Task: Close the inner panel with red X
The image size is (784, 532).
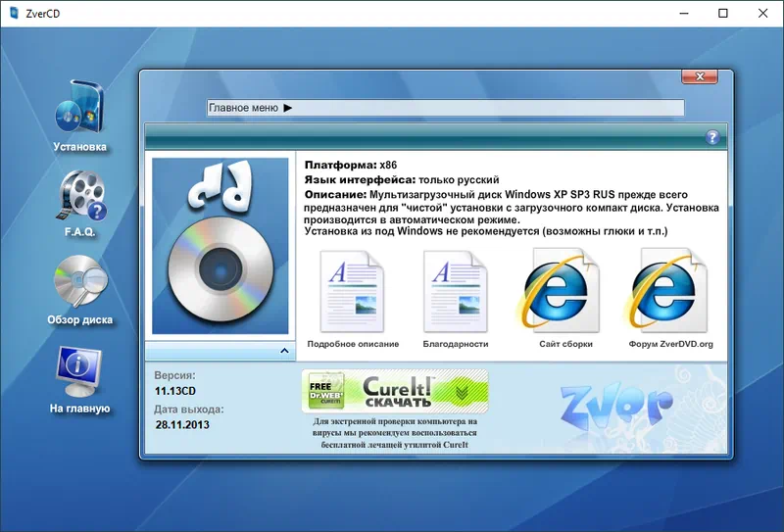Action: [x=700, y=76]
